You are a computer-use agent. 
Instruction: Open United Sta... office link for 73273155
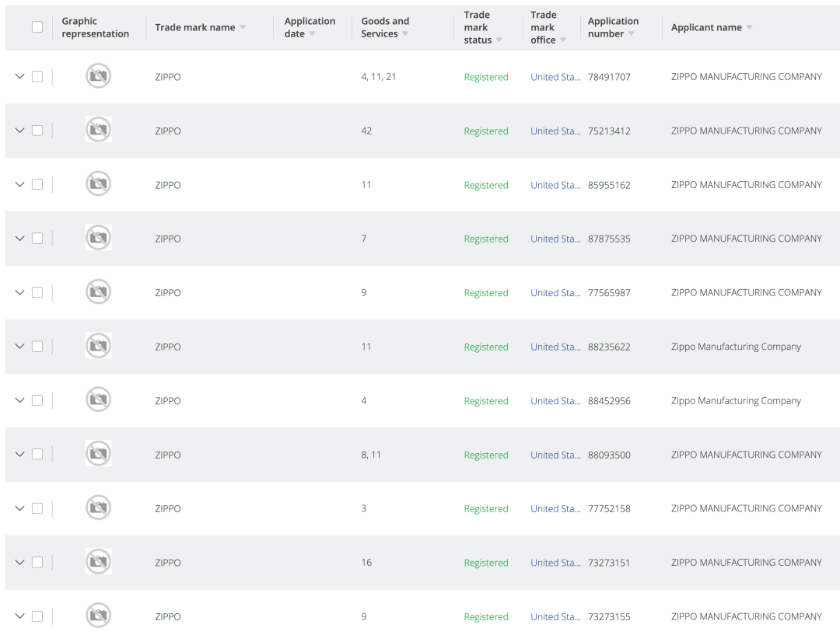(x=555, y=617)
